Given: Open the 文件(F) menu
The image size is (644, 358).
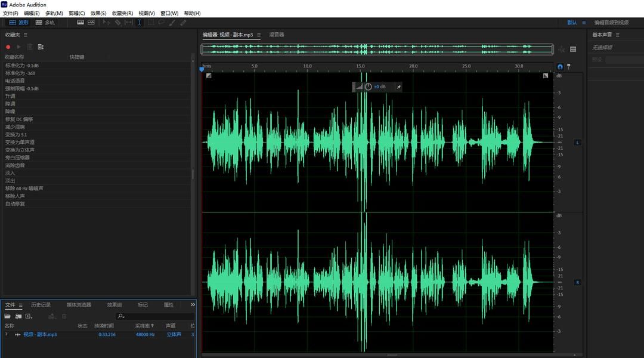Looking at the screenshot, I should point(10,13).
